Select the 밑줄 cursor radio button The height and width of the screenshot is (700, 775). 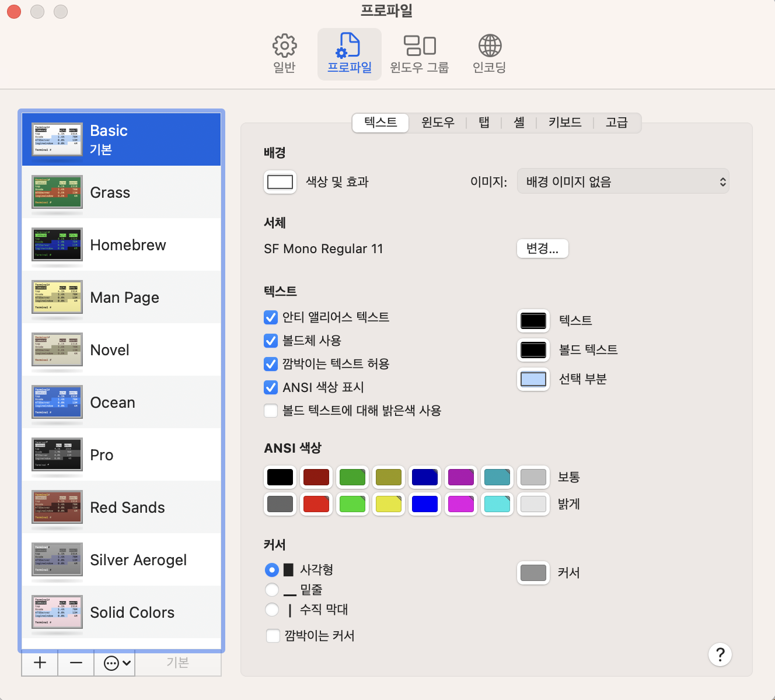272,590
